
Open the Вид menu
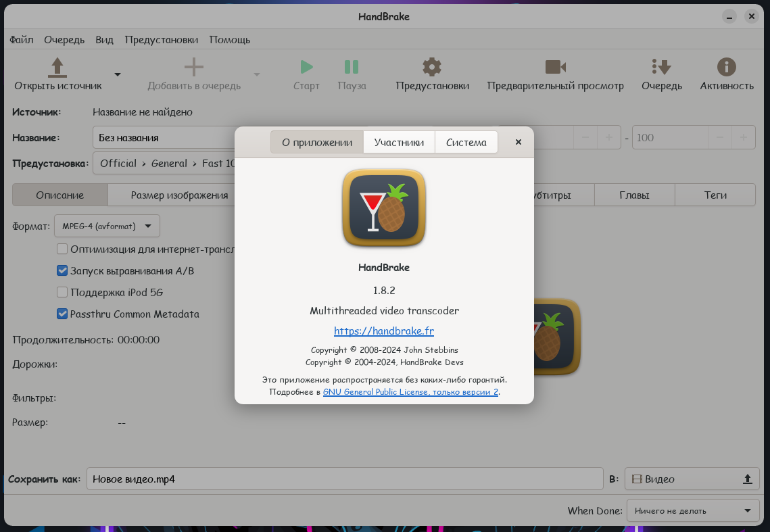[104, 40]
